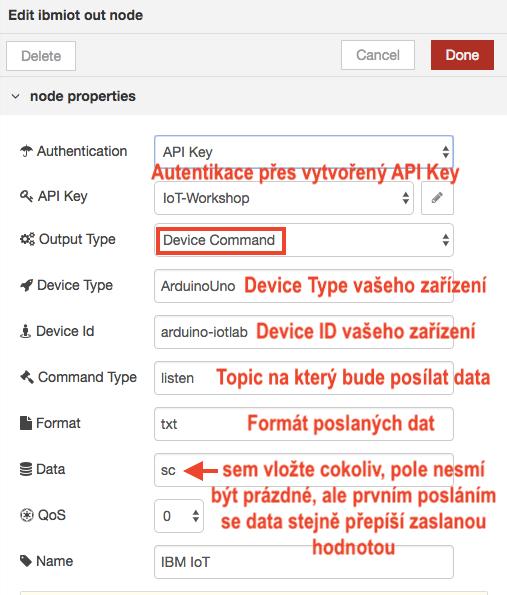This screenshot has width=507, height=595.
Task: Click the Cancel button
Action: pos(378,55)
